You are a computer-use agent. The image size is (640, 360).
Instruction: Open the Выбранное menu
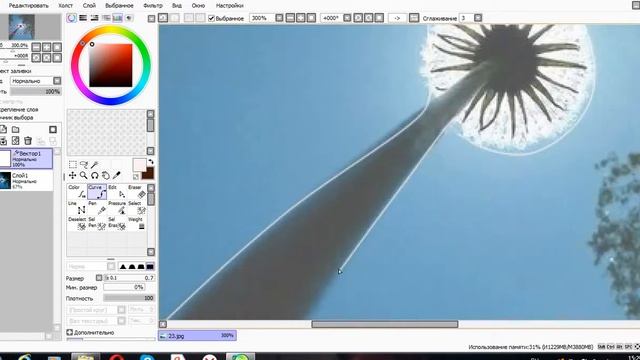click(119, 6)
